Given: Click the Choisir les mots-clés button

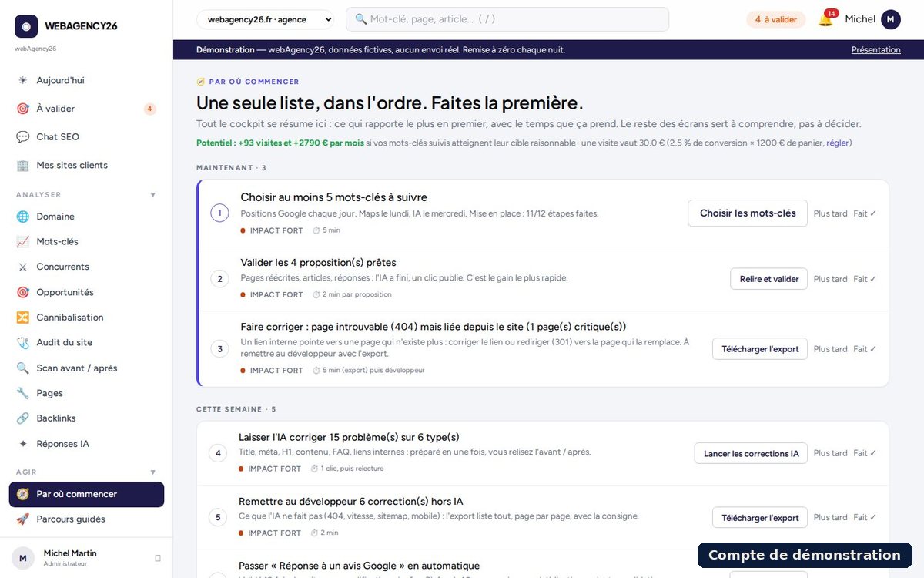Looking at the screenshot, I should tap(748, 213).
